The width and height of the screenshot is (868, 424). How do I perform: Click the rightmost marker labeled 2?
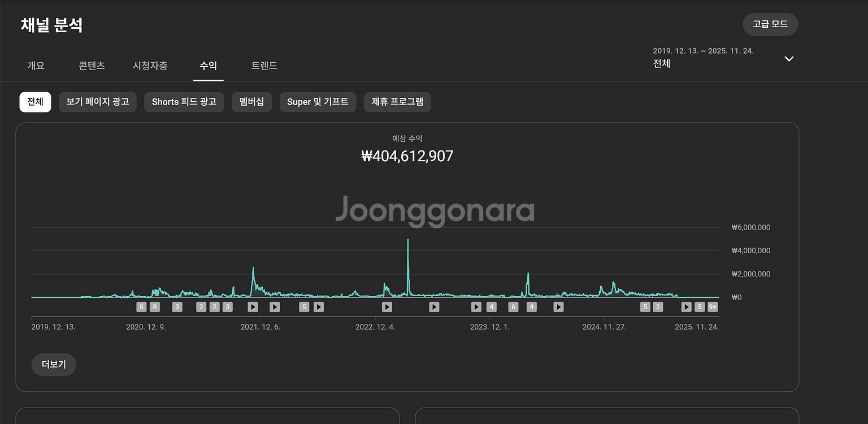pyautogui.click(x=658, y=307)
